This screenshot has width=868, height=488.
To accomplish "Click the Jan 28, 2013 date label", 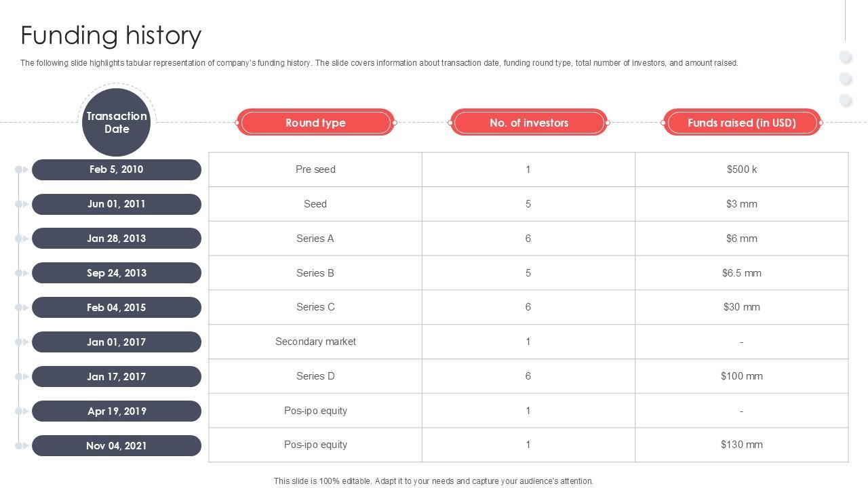I will point(117,239).
